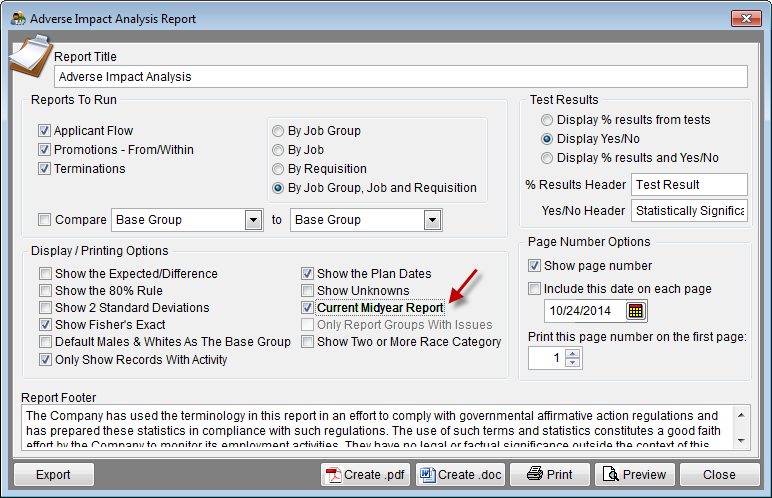Screen dimensions: 772x498
Task: Uncheck Show page number
Action: point(534,266)
